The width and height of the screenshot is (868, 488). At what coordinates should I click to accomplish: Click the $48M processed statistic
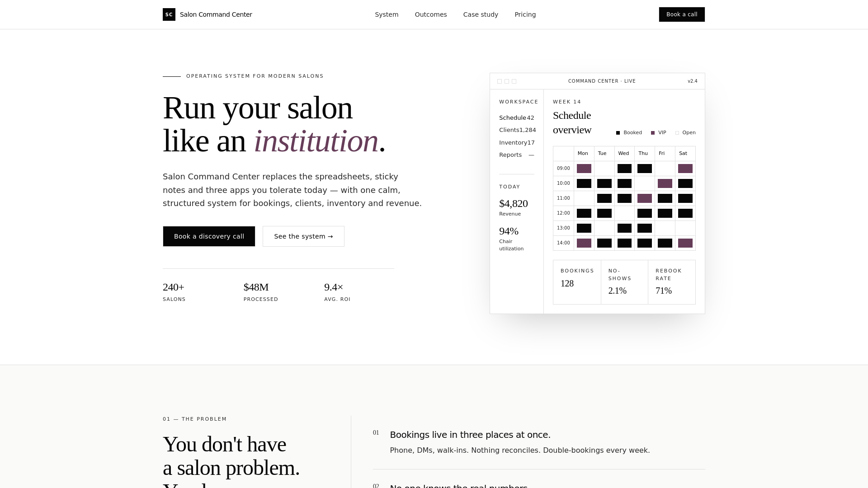[261, 292]
